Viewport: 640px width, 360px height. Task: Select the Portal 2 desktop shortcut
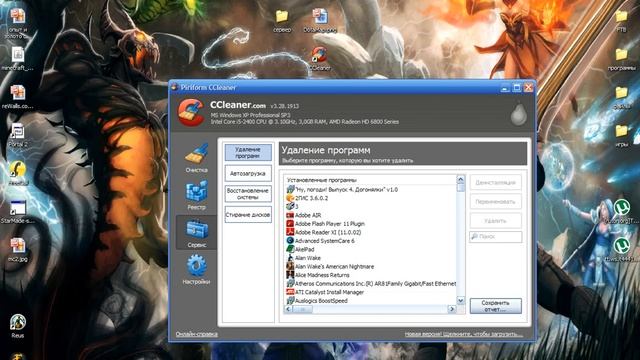click(18, 136)
